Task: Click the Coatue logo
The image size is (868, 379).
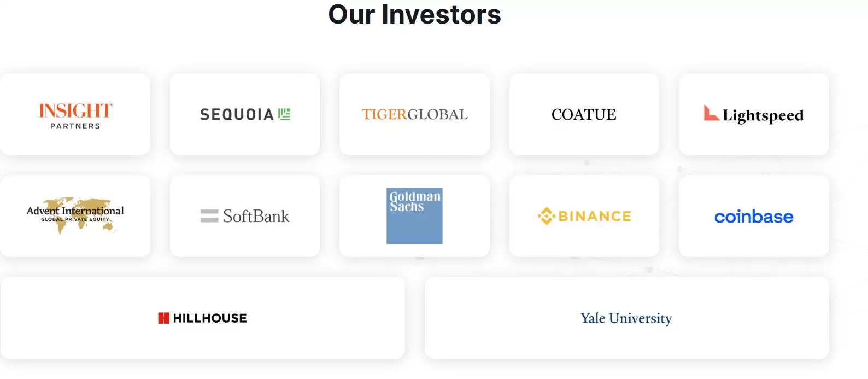Action: tap(584, 114)
